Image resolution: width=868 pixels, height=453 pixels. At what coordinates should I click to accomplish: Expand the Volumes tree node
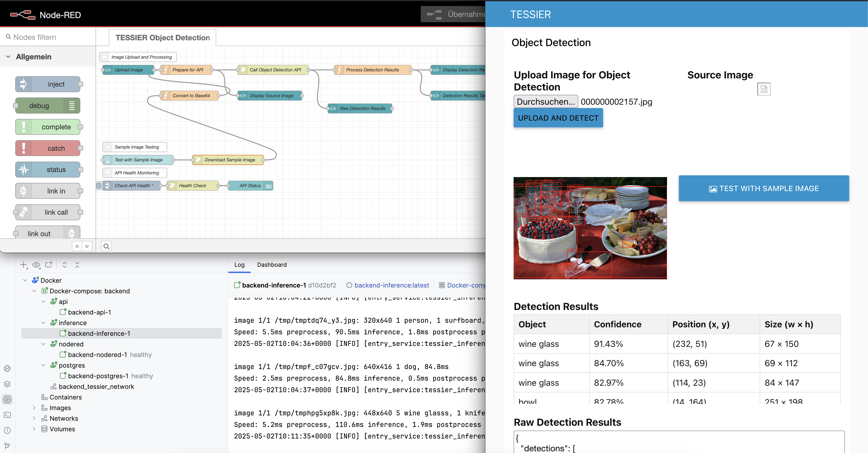[x=34, y=429]
